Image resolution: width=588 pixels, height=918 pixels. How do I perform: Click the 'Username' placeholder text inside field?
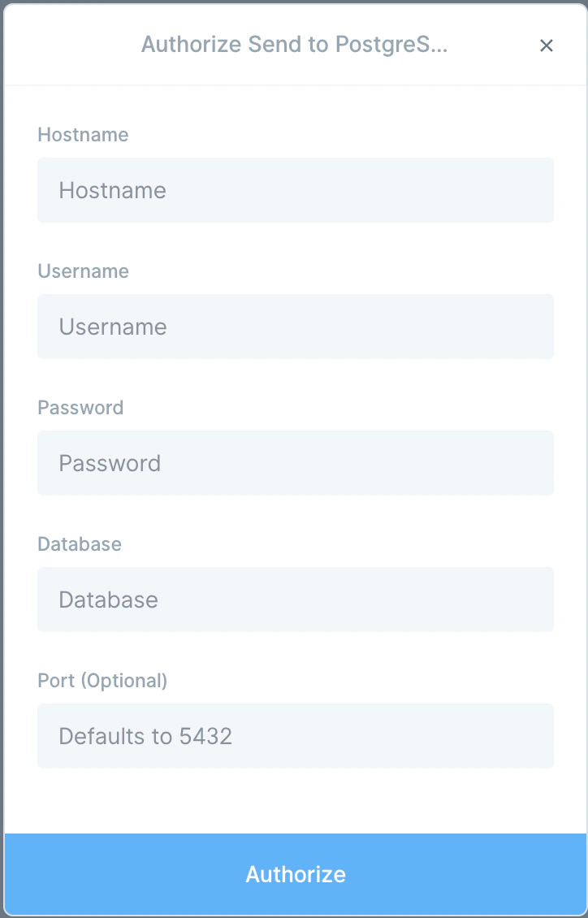(x=113, y=327)
